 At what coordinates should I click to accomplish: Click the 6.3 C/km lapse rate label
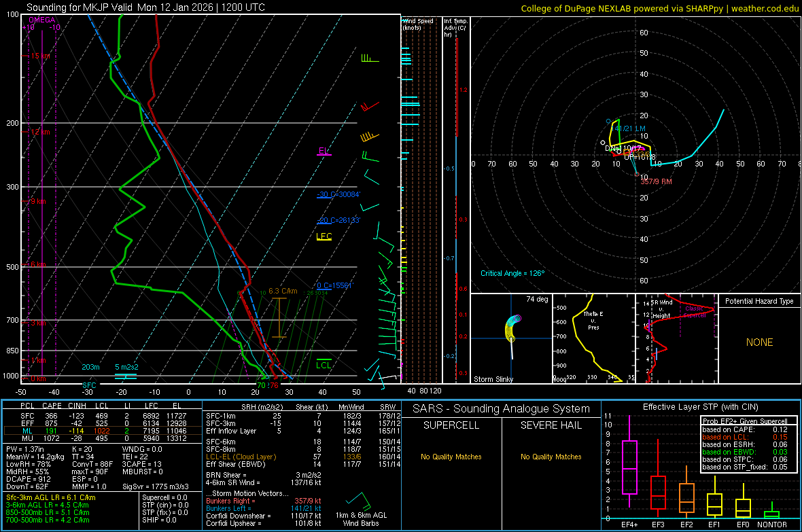[x=283, y=291]
